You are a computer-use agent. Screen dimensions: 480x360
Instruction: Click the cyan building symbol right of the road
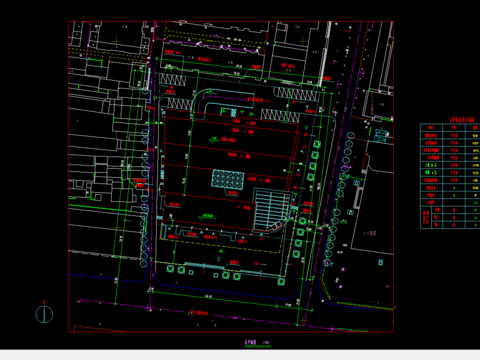point(380,135)
